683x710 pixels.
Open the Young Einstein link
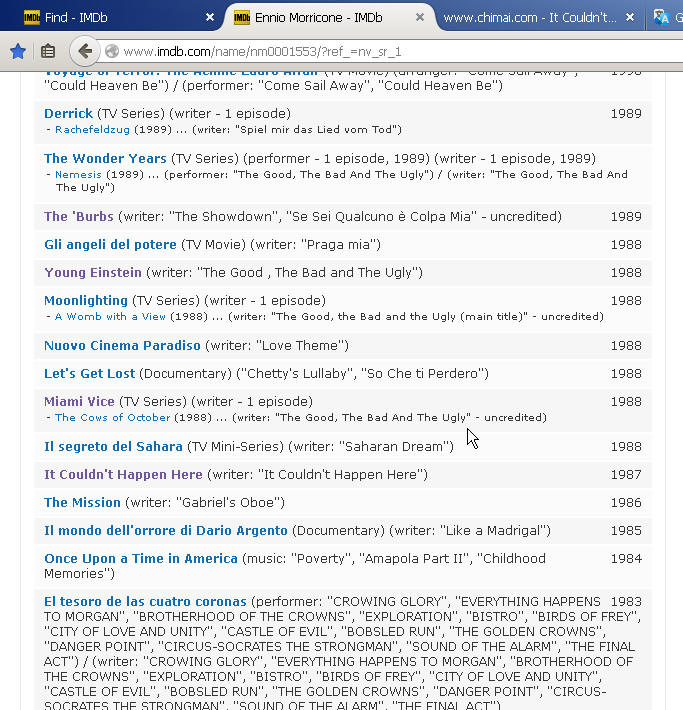[x=93, y=273]
